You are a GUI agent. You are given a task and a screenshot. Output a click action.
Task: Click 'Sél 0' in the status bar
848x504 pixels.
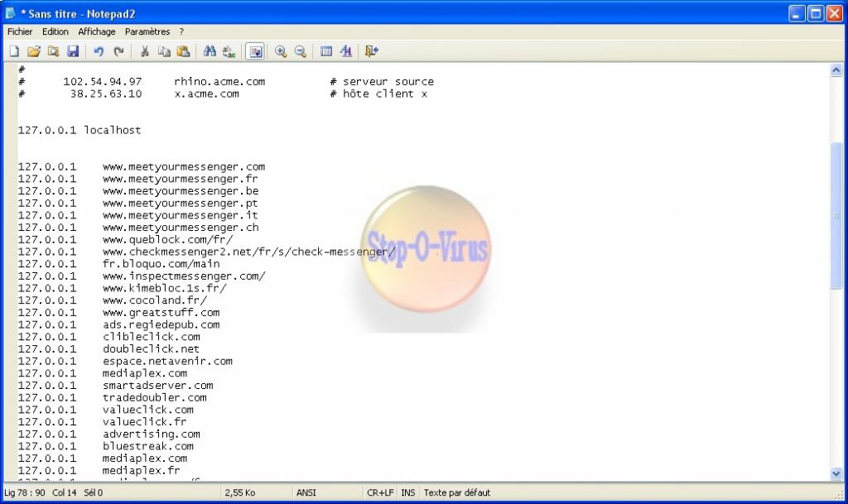click(93, 492)
